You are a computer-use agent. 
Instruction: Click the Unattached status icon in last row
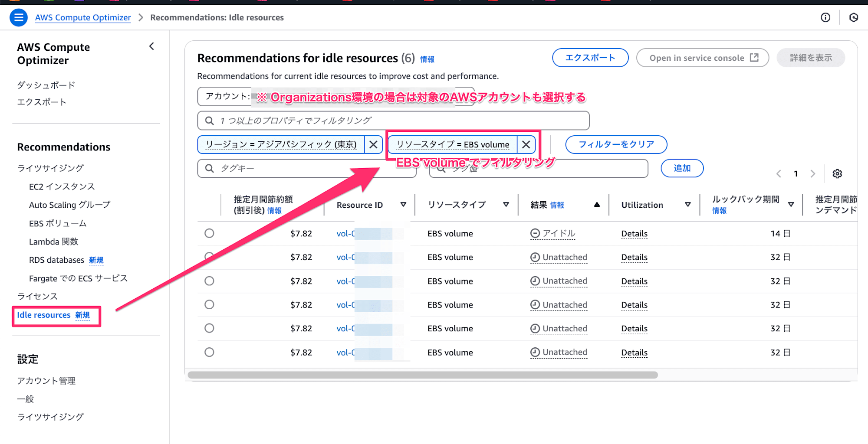[x=535, y=353]
